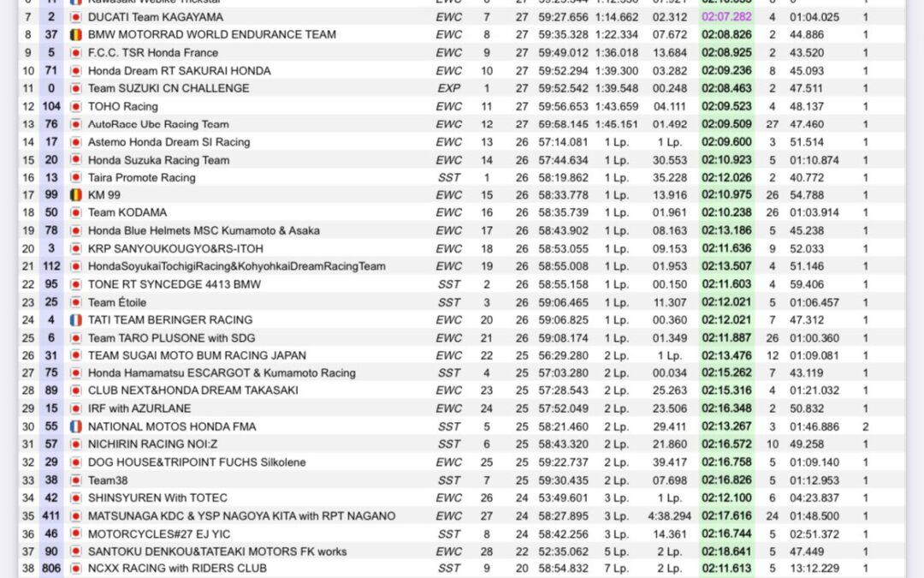Select team name Honda Hamamatsu ESCARGOT & Kumamoto Racing

(222, 373)
